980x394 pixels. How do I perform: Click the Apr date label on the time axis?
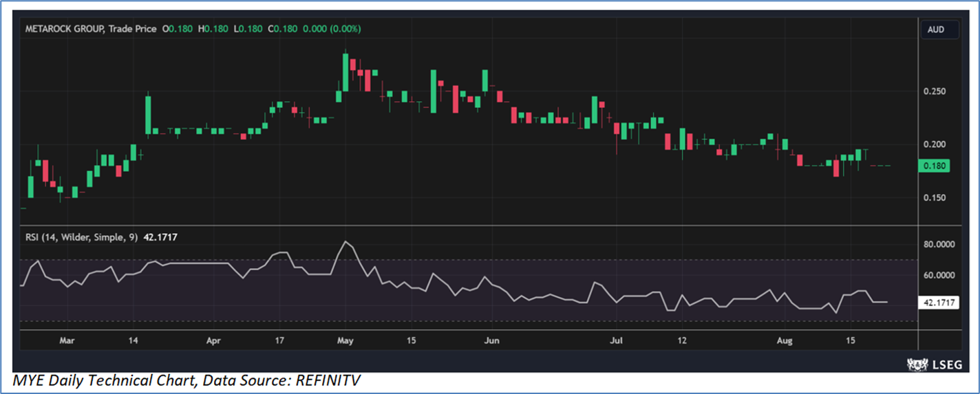[x=214, y=340]
